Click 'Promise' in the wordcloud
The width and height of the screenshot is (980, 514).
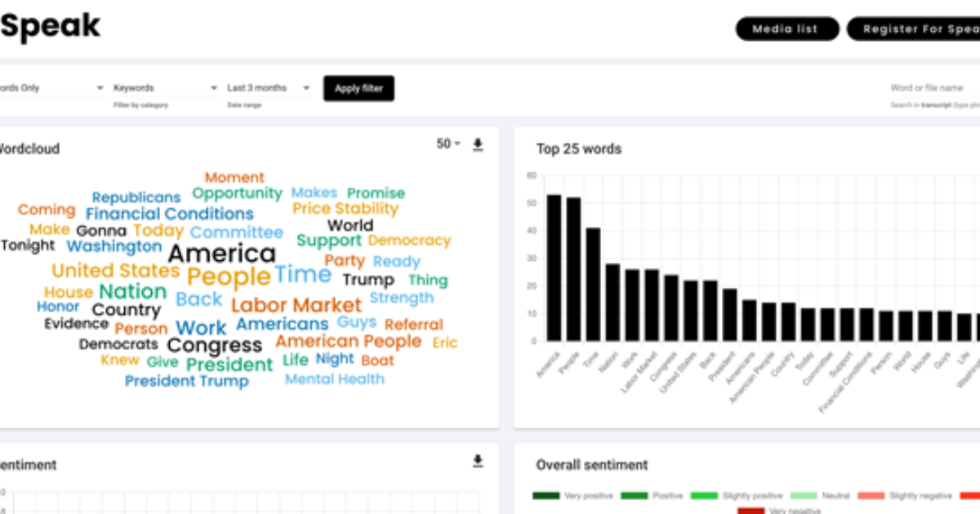click(376, 193)
